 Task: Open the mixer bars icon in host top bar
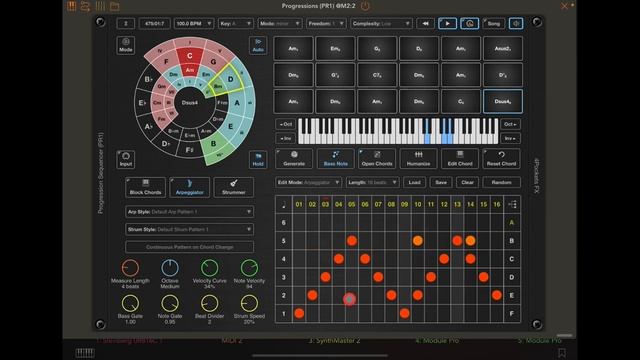(100, 6)
